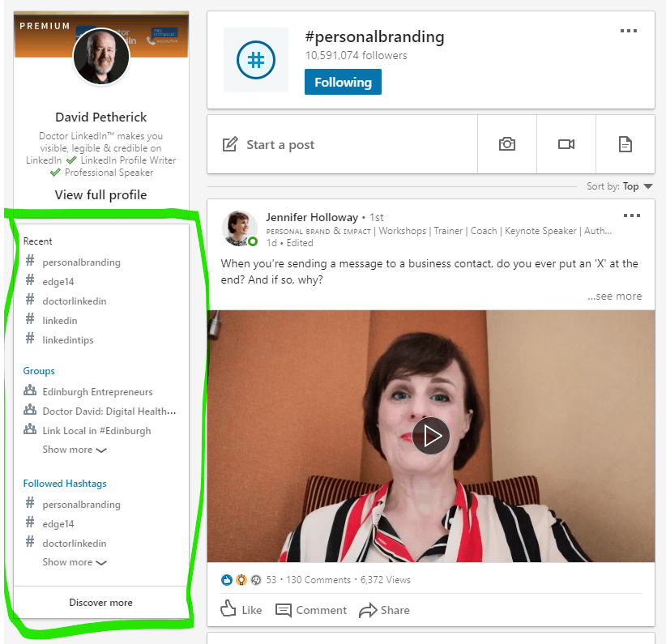Click the post reactions icons cluster

pos(241,580)
